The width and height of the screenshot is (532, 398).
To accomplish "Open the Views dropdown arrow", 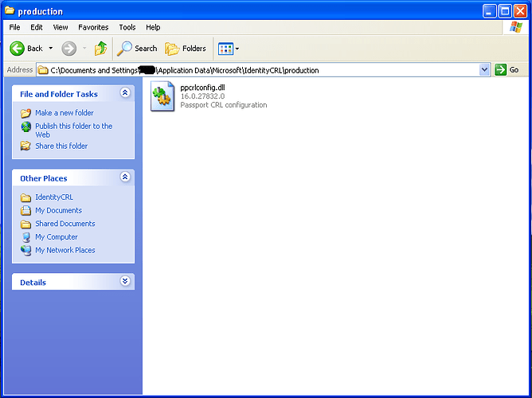I will point(237,49).
